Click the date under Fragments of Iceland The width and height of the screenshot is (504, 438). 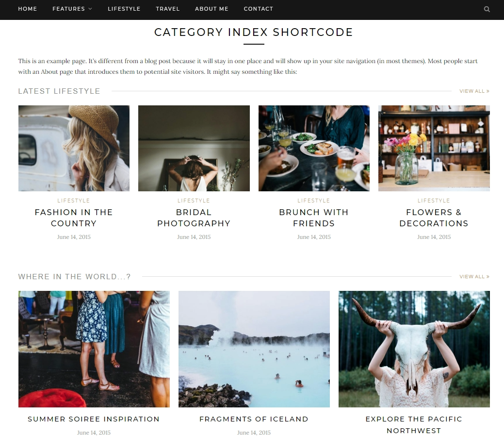(254, 433)
